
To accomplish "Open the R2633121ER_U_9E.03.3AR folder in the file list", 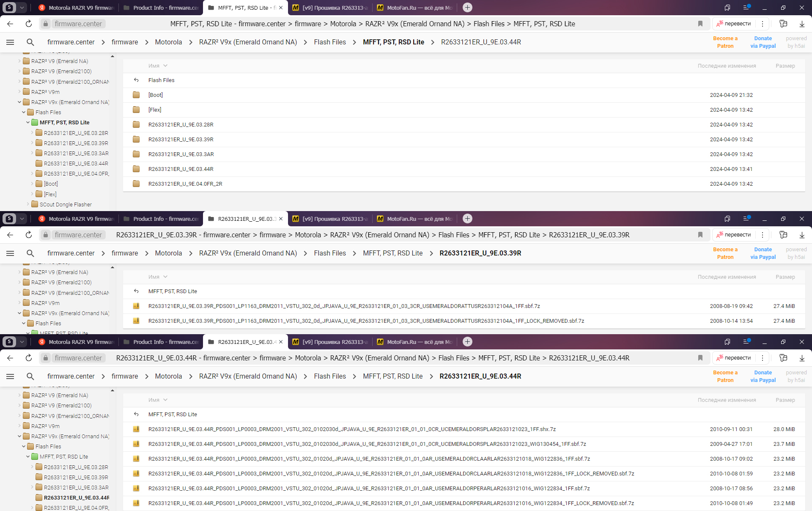I will (464, 154).
